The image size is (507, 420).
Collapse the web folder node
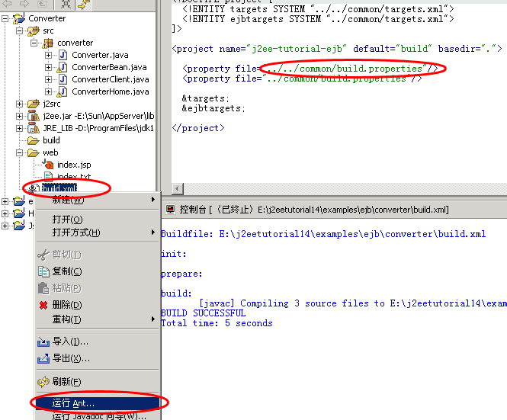19,152
